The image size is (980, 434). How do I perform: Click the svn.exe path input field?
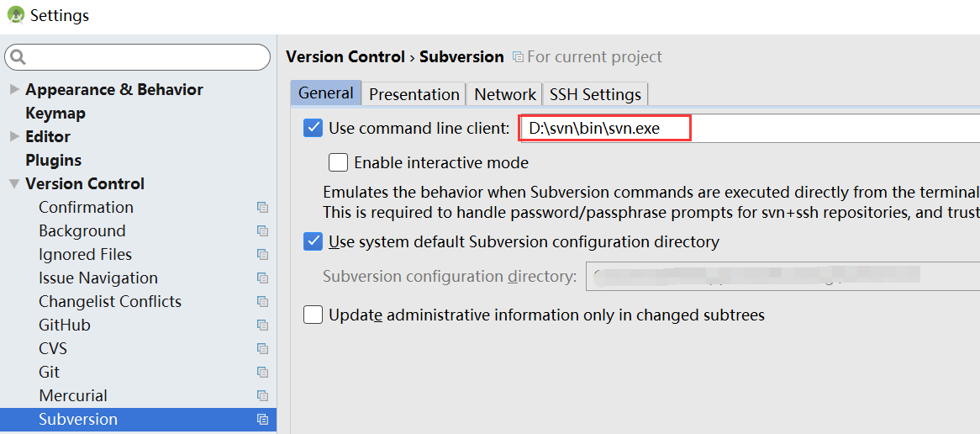[x=750, y=129]
